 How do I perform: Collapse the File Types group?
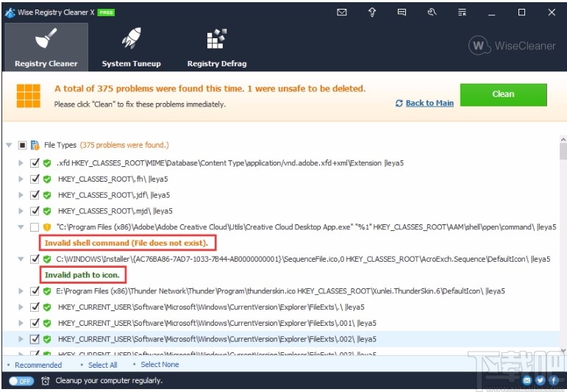coord(9,145)
